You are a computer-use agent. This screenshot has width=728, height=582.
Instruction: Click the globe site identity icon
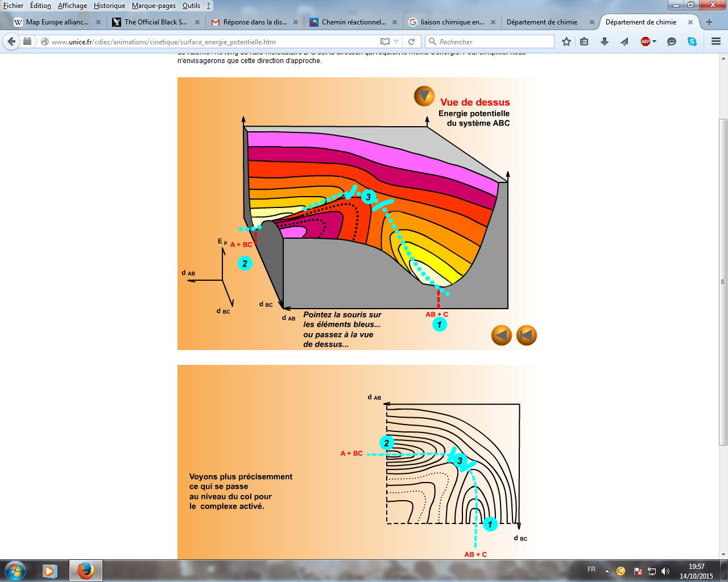(x=45, y=41)
